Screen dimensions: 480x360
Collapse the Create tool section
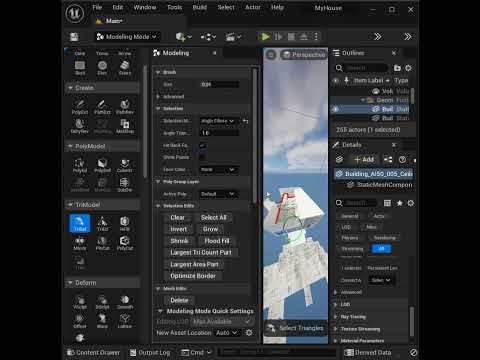tap(70, 88)
